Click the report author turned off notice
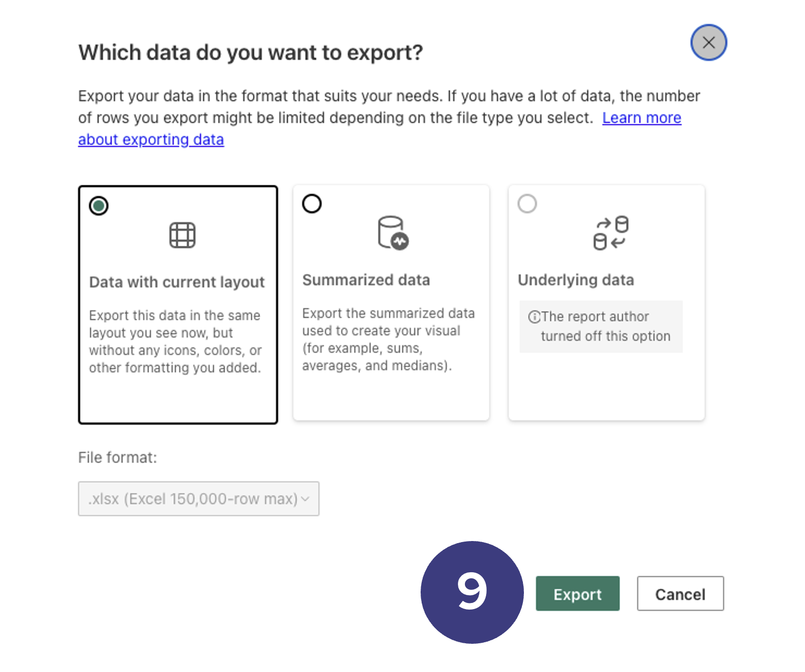Viewport: 805px width, 672px height. click(x=601, y=326)
